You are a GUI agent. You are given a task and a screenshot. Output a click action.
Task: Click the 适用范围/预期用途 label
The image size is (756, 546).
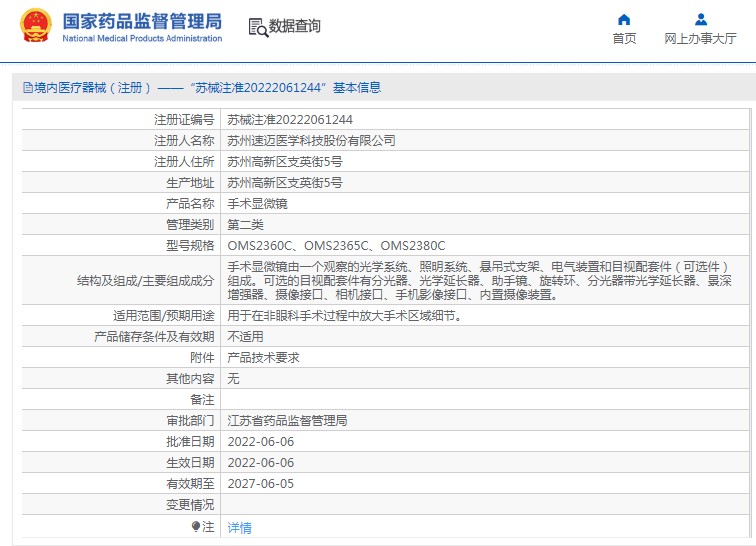click(x=163, y=316)
